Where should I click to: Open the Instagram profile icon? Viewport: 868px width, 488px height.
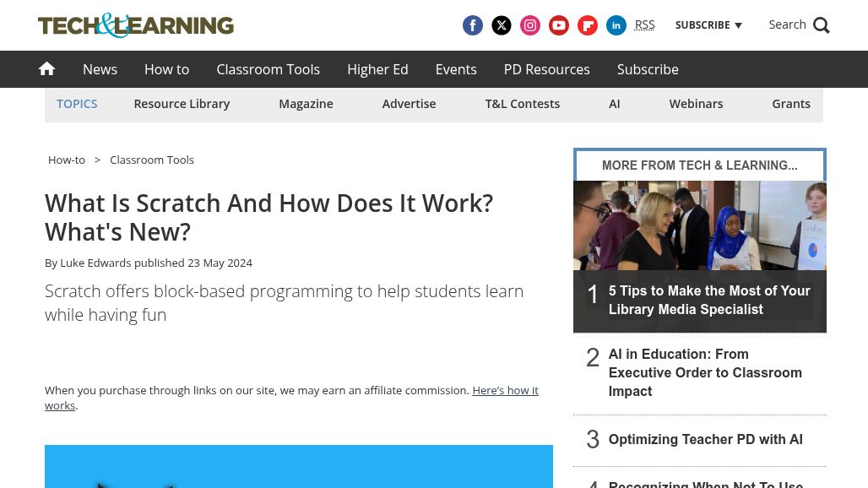tap(530, 25)
